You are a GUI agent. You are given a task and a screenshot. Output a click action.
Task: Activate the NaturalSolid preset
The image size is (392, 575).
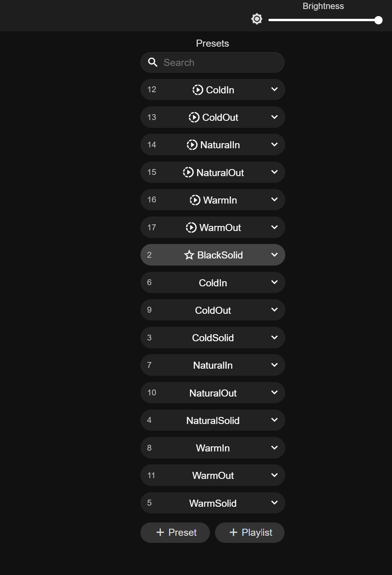213,420
